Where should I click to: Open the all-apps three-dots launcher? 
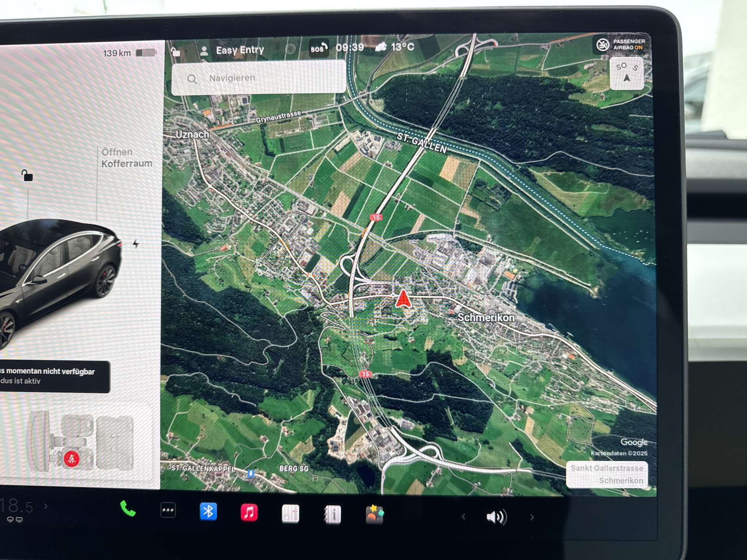(x=168, y=511)
